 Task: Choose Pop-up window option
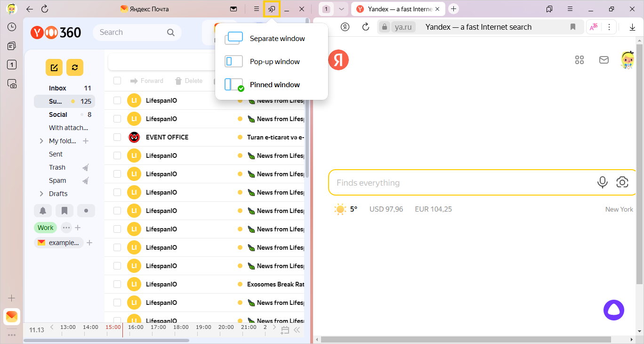[274, 62]
